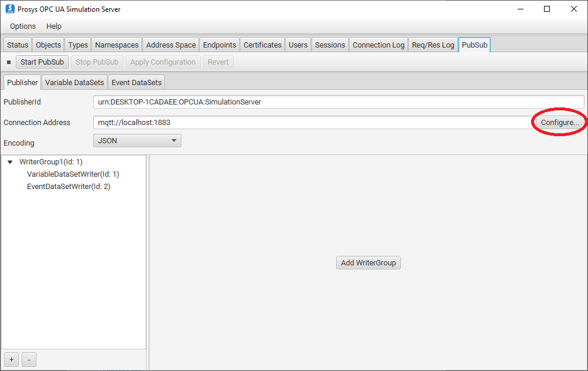Viewport: 588px width, 371px height.
Task: Select EventDataSetWriter(Id: 2) item
Action: (69, 187)
